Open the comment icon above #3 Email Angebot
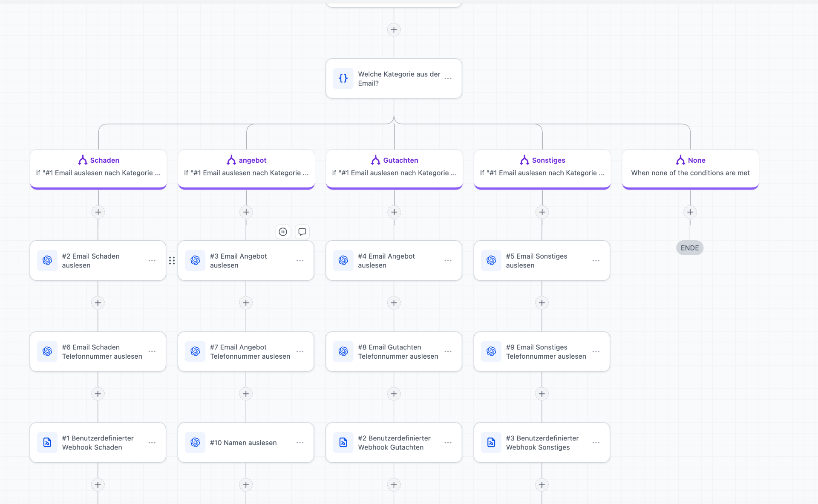The height and width of the screenshot is (504, 818). tap(302, 232)
